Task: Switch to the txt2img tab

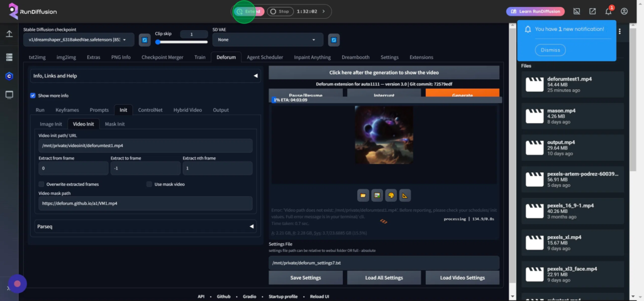Action: [x=37, y=57]
